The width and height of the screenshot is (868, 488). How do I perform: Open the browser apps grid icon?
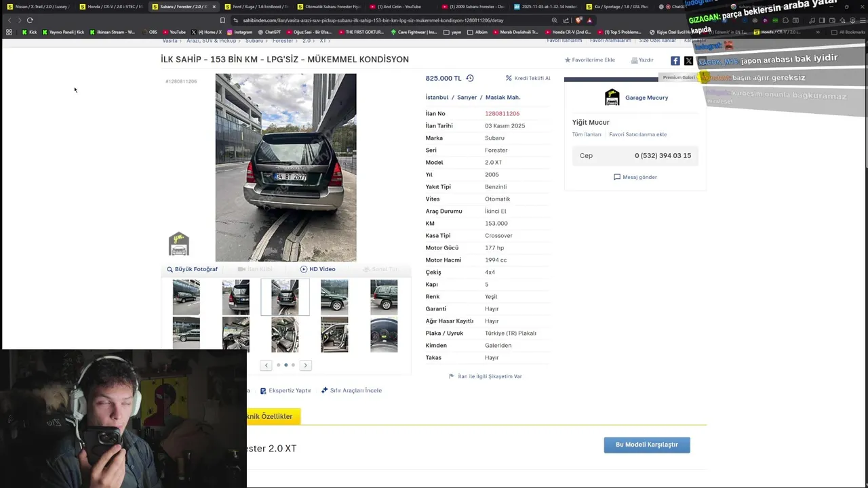point(9,32)
